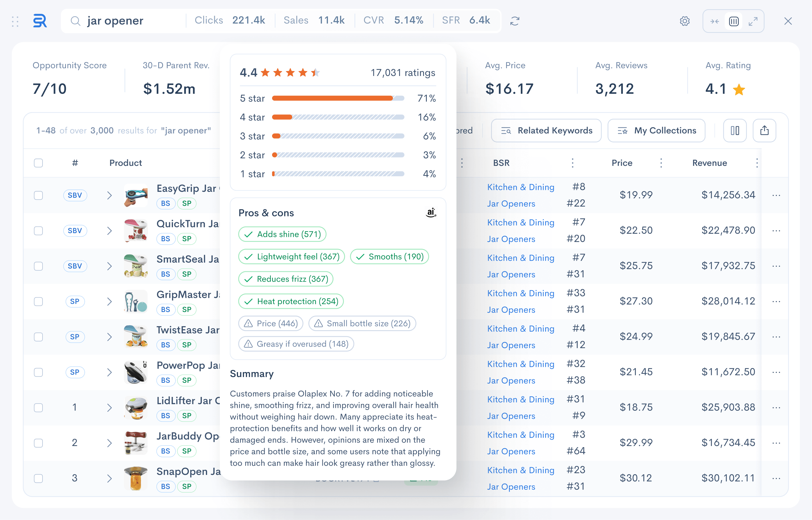The height and width of the screenshot is (520, 812).
Task: Switch to the collapsed compact view icon
Action: tap(715, 21)
